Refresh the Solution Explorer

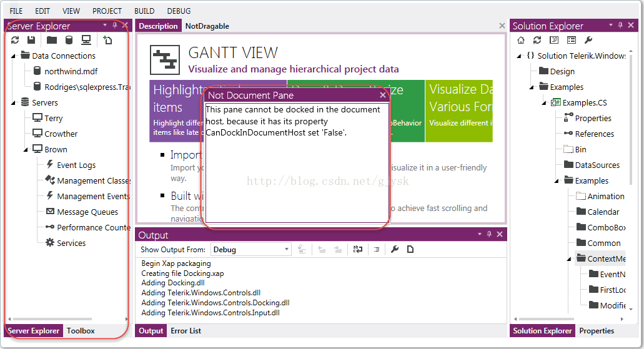coord(537,40)
